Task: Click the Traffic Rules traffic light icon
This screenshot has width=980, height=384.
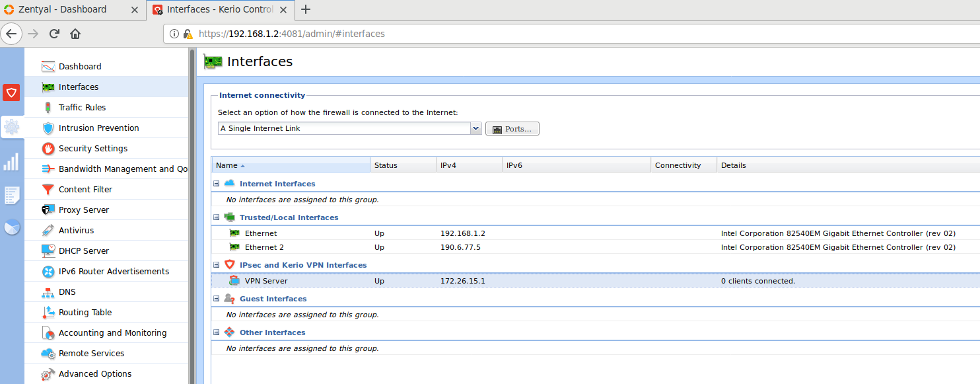Action: click(48, 107)
